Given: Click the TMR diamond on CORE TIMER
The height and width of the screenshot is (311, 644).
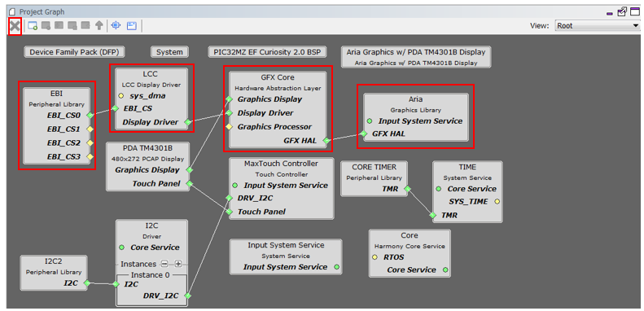Looking at the screenshot, I should tap(407, 189).
